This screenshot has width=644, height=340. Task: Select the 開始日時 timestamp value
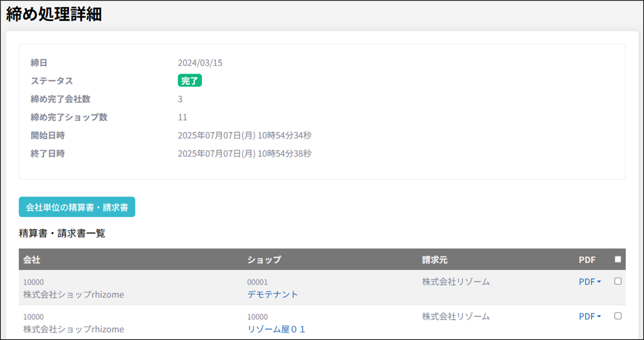[244, 135]
